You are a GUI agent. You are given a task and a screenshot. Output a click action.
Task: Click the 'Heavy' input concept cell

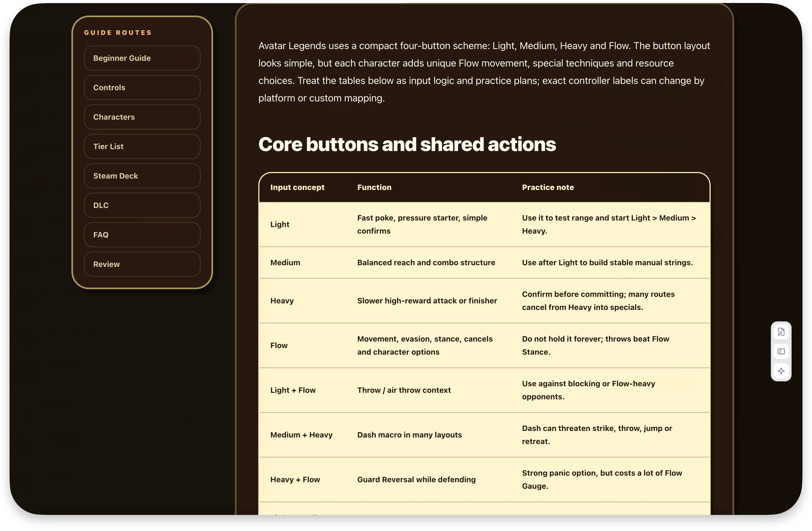click(282, 301)
